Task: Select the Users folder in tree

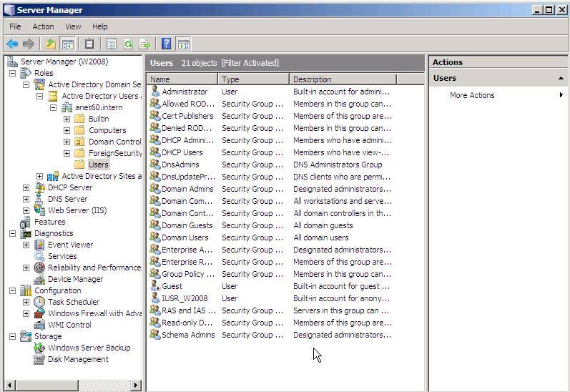Action: click(99, 165)
